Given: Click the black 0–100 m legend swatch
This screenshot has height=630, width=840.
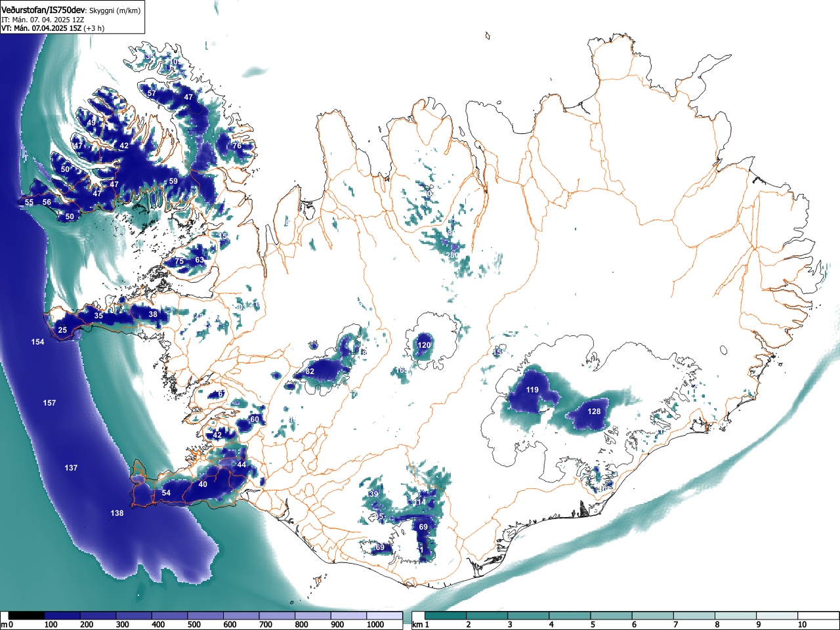Looking at the screenshot, I should tap(27, 616).
